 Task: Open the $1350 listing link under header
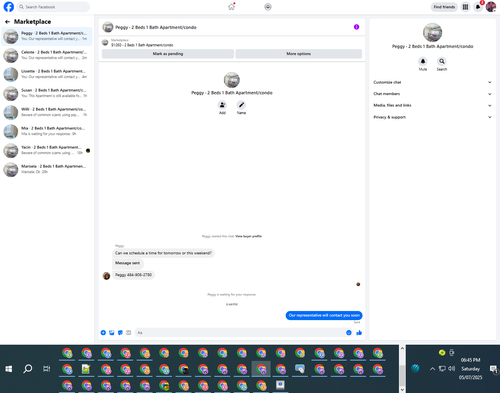[142, 45]
